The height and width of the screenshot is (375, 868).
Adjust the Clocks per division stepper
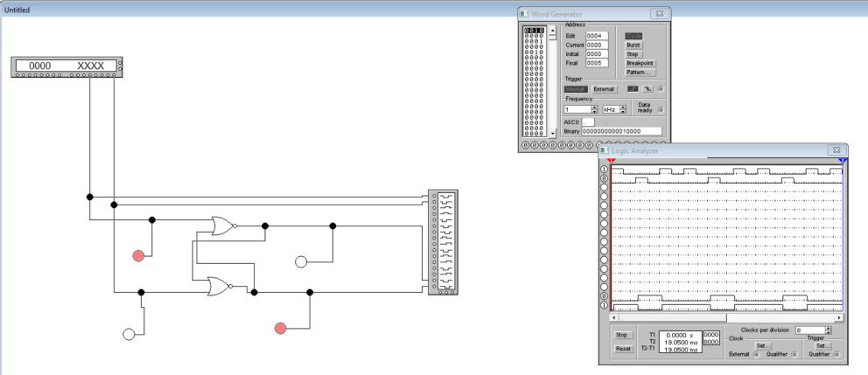(x=828, y=330)
